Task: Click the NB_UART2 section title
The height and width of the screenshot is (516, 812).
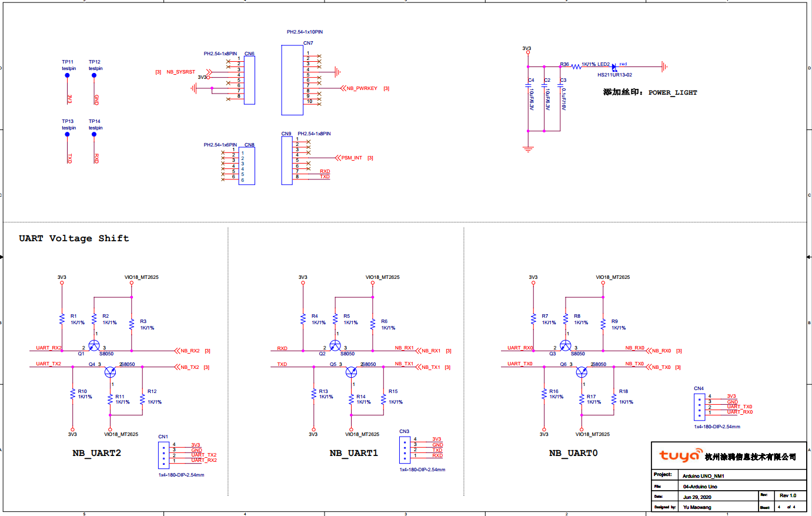Action: 96,453
